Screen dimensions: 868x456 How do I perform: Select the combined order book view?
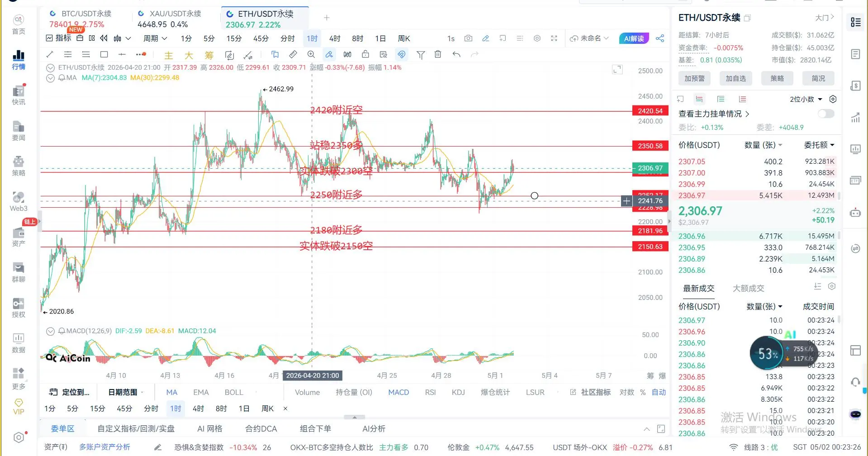click(699, 99)
